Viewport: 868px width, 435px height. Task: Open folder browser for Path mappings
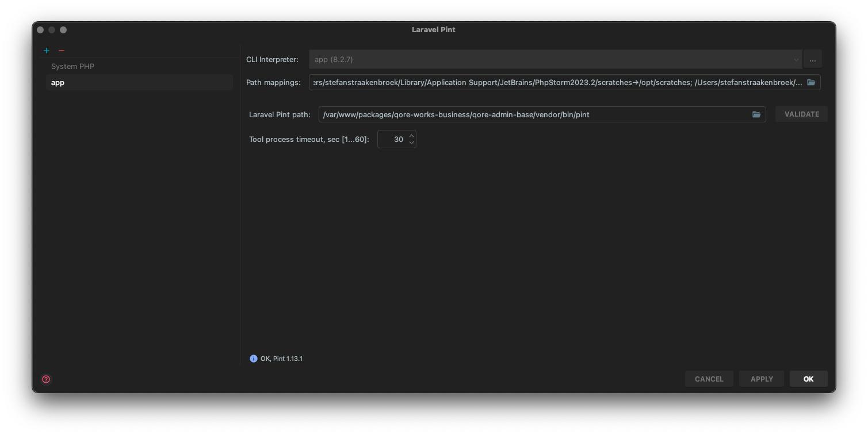tap(811, 82)
